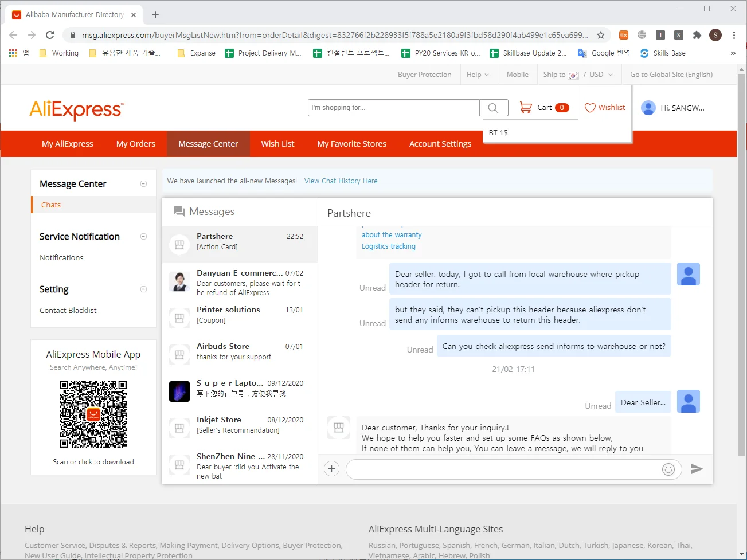Open Chrome three-dot menu
747x560 pixels.
point(734,35)
